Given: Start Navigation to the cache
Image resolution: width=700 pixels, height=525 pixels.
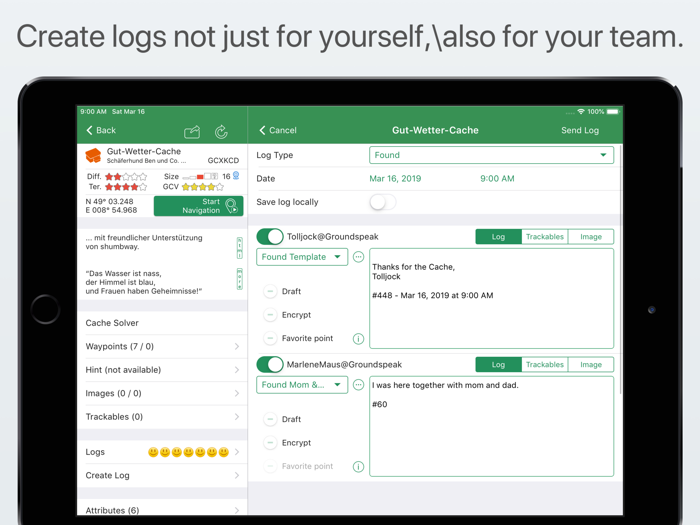Looking at the screenshot, I should [199, 206].
